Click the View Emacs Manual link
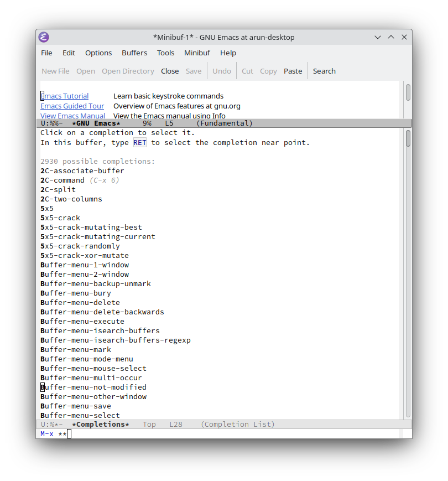The width and height of the screenshot is (448, 481). coord(72,116)
